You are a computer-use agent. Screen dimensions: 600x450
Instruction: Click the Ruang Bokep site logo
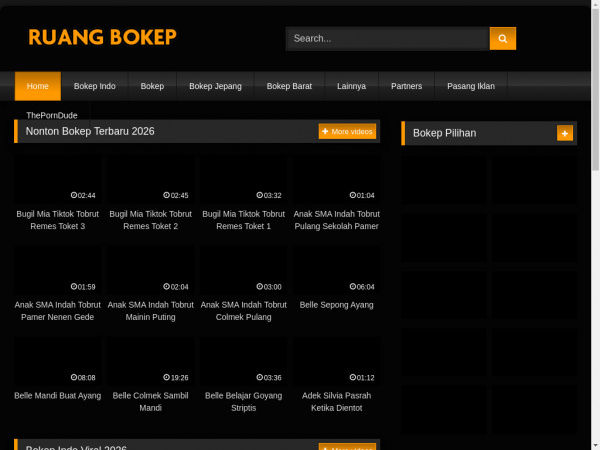click(x=102, y=37)
